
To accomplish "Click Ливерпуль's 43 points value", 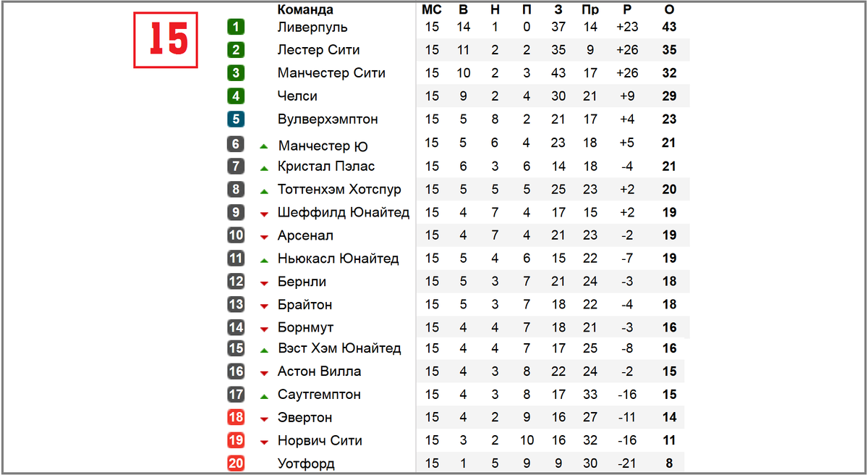I will click(669, 28).
